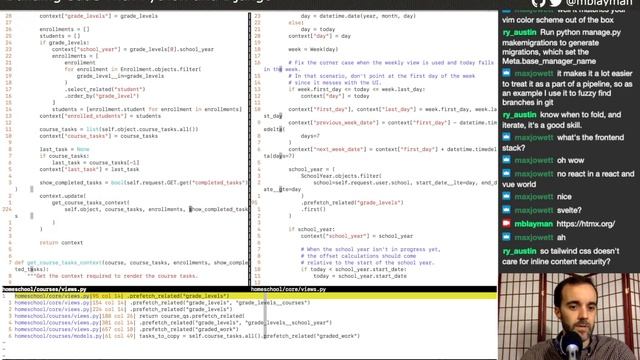The height and width of the screenshot is (360, 640).
Task: Click status line 'homeschool/core/views.py'
Action: pos(289,289)
